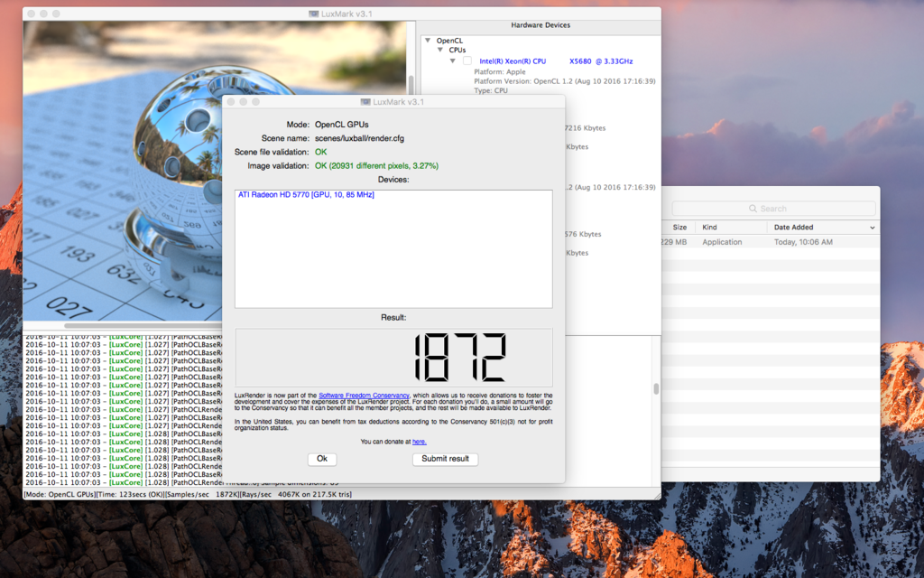The width and height of the screenshot is (924, 578).
Task: Click the 1872 result display
Action: [393, 358]
